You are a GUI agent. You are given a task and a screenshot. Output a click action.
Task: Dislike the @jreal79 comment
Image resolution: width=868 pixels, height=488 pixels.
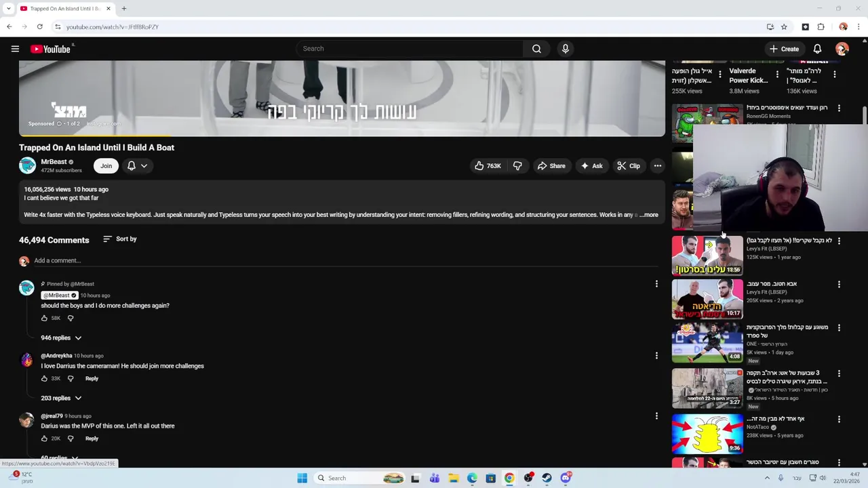(71, 439)
